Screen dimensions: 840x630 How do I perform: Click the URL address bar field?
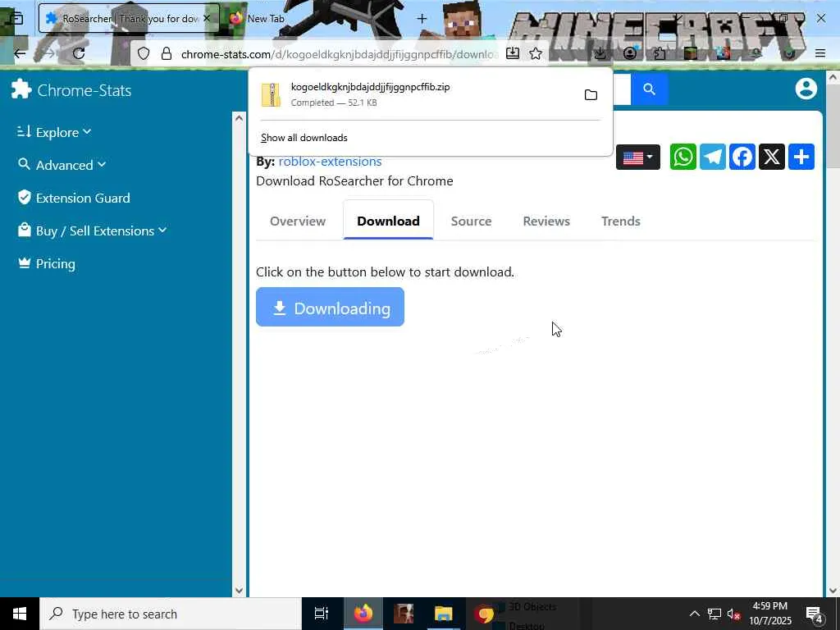tap(339, 53)
